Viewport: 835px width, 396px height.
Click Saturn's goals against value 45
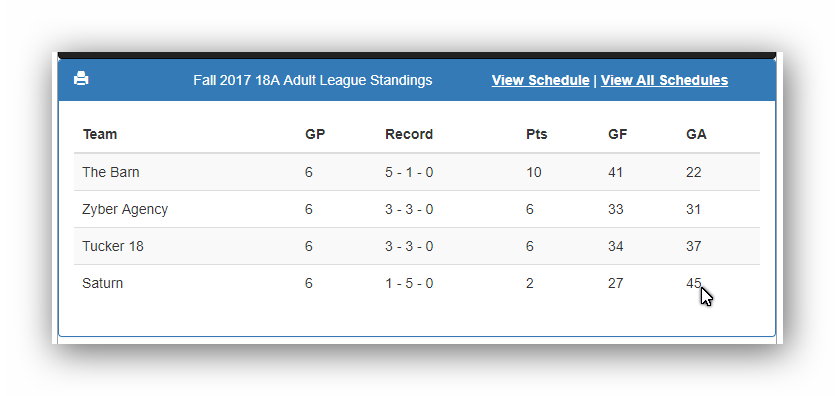pyautogui.click(x=693, y=283)
